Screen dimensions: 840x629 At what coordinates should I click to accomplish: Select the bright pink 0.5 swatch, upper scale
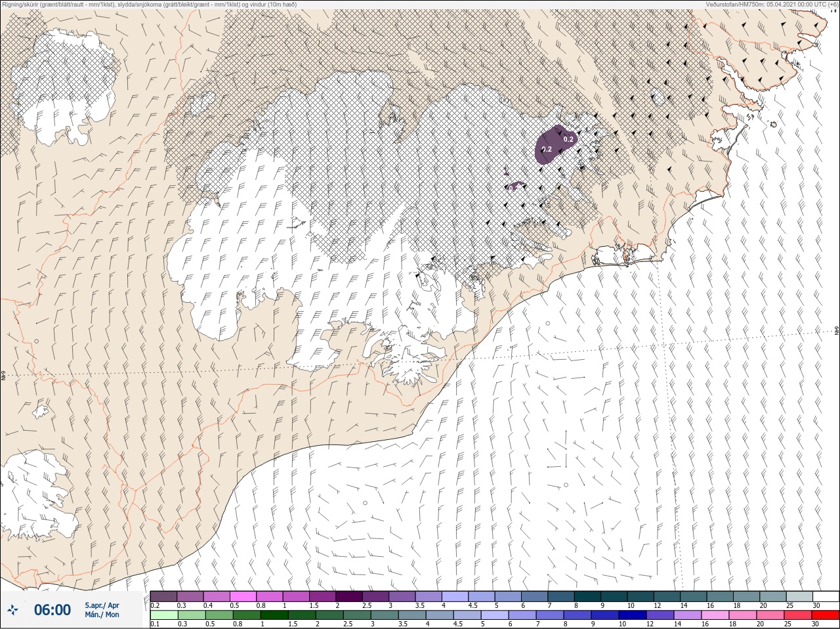tap(243, 596)
